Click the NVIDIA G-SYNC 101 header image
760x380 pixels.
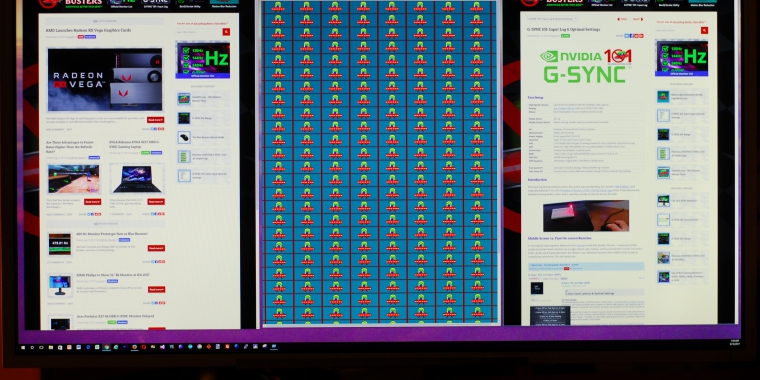tap(586, 66)
